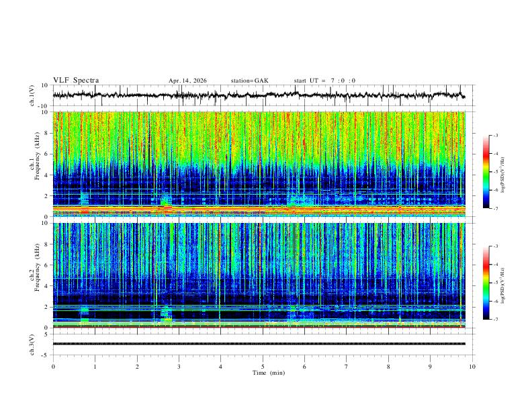Click the "4" kHz tick of ch.1 spectrogram

(46, 175)
